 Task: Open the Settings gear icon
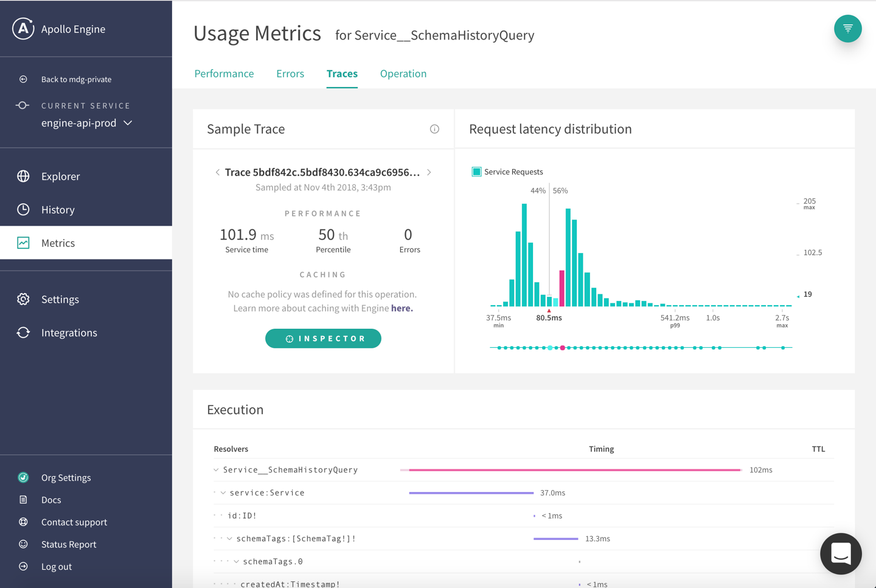point(23,299)
